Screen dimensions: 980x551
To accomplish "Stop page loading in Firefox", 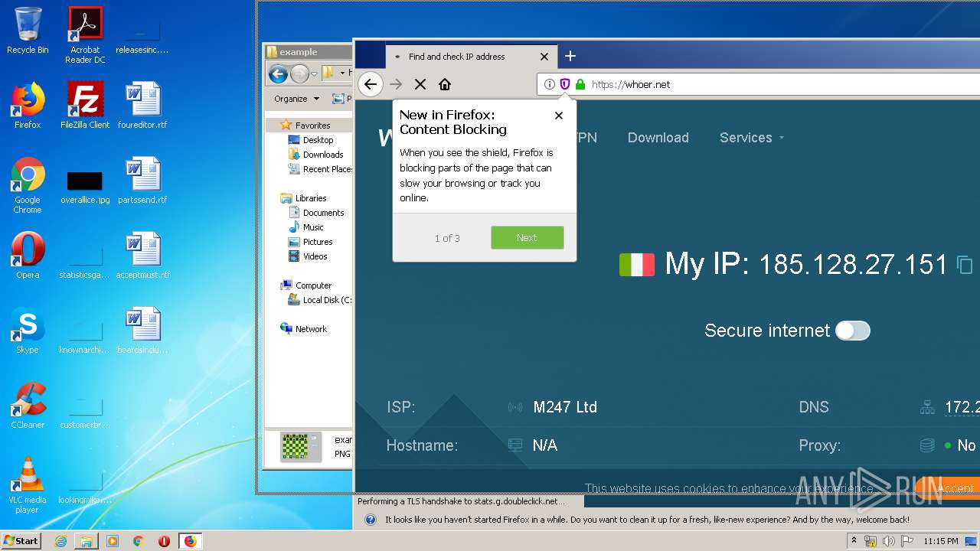I will coord(420,84).
